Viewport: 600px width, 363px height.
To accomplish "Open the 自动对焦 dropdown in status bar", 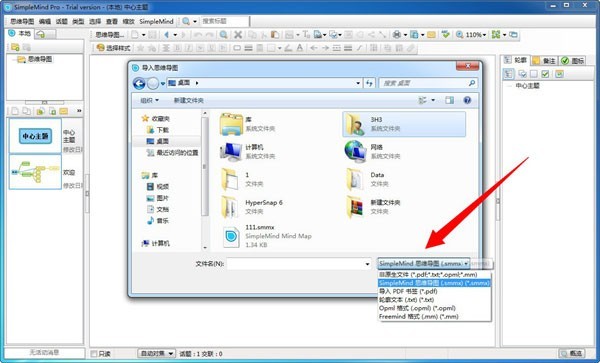I will pos(156,354).
